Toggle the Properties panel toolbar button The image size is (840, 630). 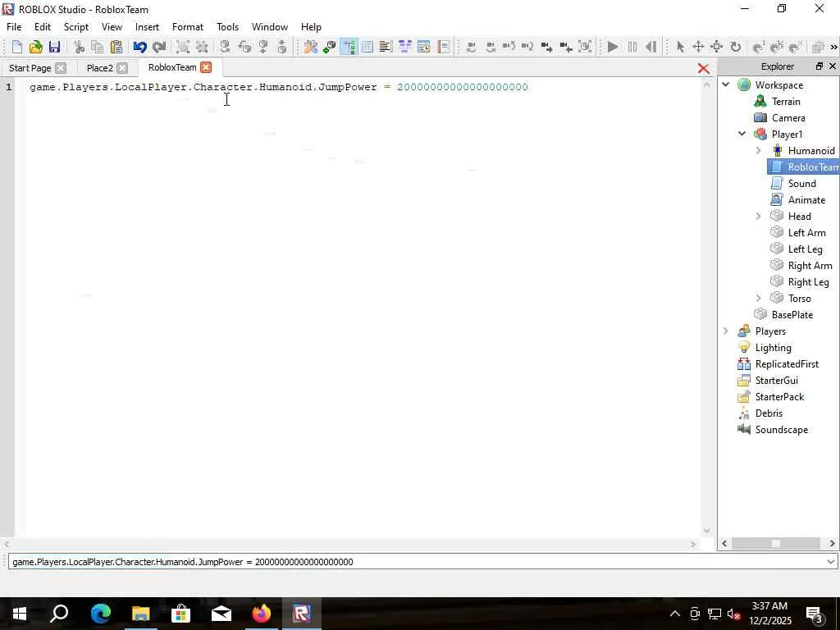(x=367, y=47)
